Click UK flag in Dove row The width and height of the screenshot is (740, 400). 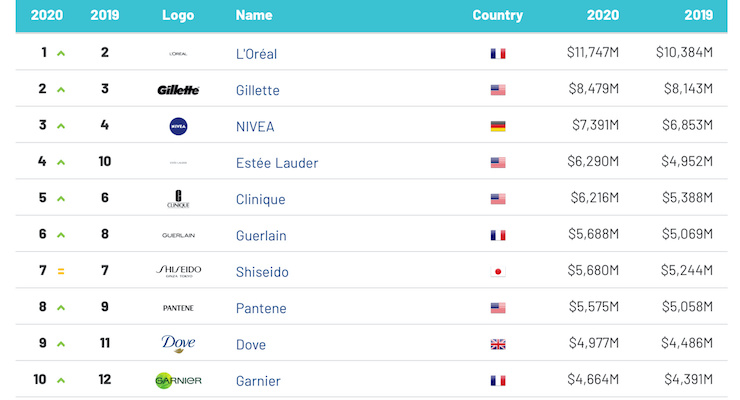click(x=498, y=344)
